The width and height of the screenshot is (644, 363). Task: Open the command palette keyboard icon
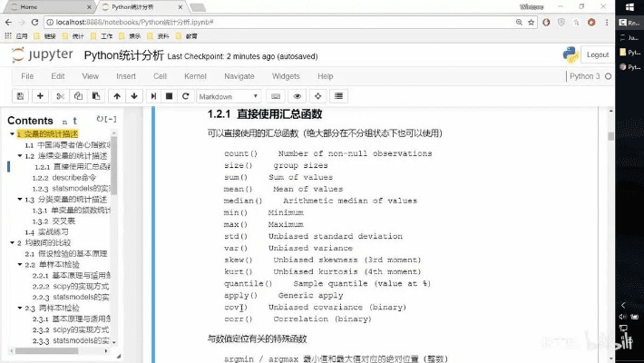(276, 96)
